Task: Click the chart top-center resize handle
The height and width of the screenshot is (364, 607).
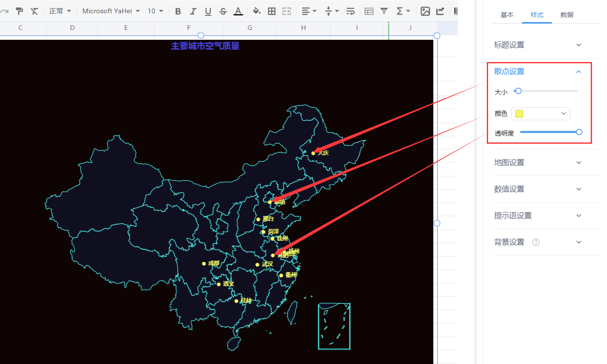Action: pyautogui.click(x=201, y=36)
